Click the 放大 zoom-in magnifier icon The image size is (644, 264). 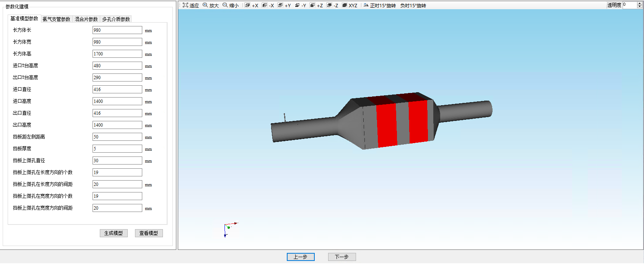tap(205, 5)
